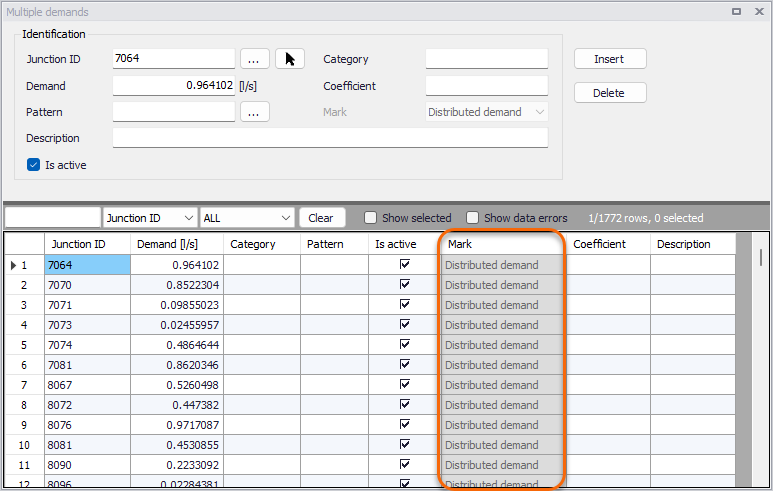This screenshot has width=773, height=491.
Task: Uncheck Is active for junction 7071 row
Action: click(405, 304)
